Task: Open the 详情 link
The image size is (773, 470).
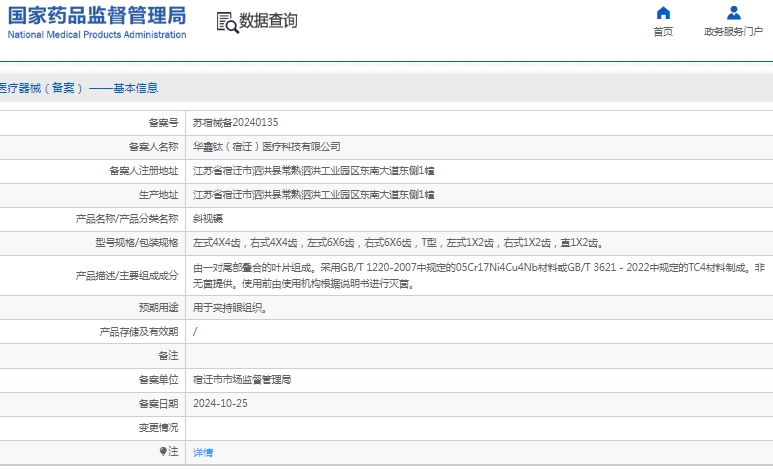Action: 203,452
